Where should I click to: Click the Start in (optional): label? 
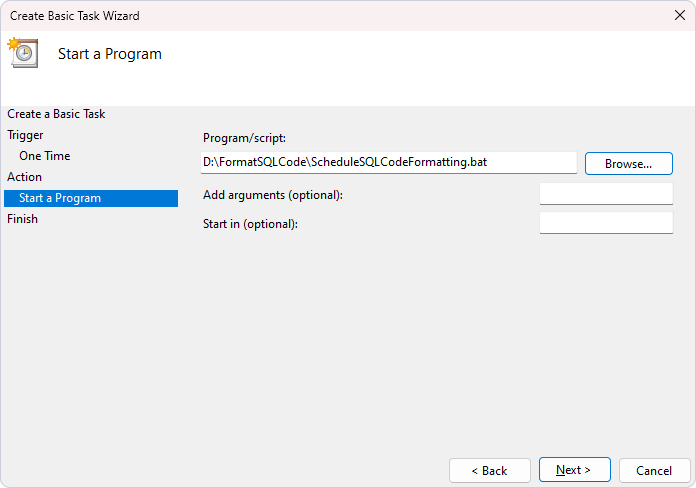point(250,224)
